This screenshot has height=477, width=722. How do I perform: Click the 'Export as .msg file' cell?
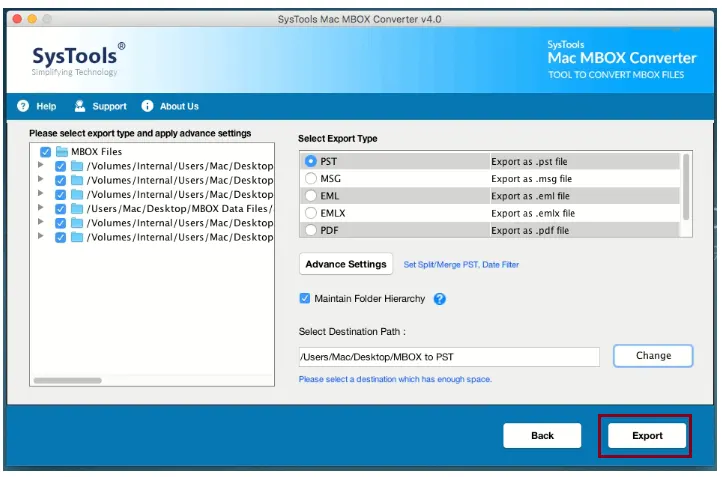[x=584, y=179]
